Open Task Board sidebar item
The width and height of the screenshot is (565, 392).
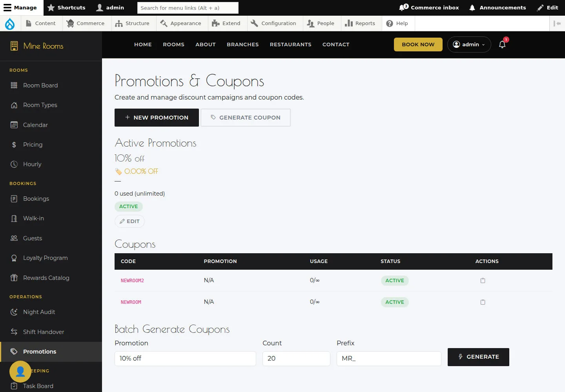(x=51, y=386)
